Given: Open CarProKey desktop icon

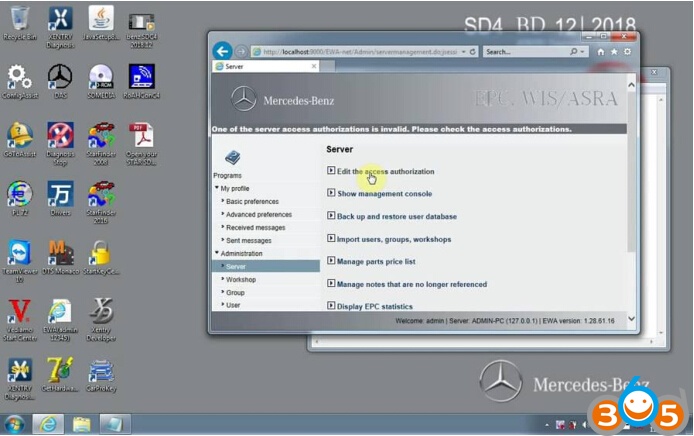Looking at the screenshot, I should pyautogui.click(x=101, y=375).
